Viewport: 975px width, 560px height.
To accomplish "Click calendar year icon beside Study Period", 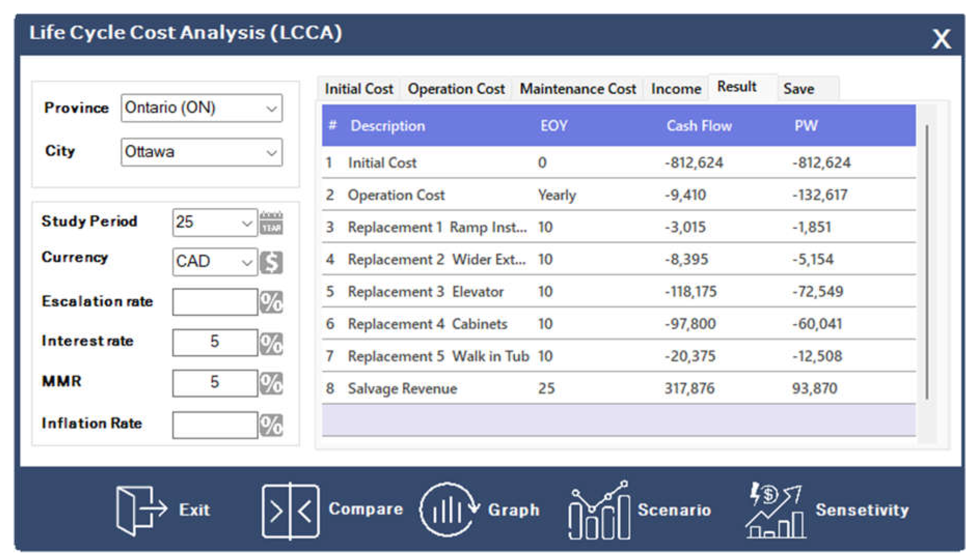I will 271,223.
